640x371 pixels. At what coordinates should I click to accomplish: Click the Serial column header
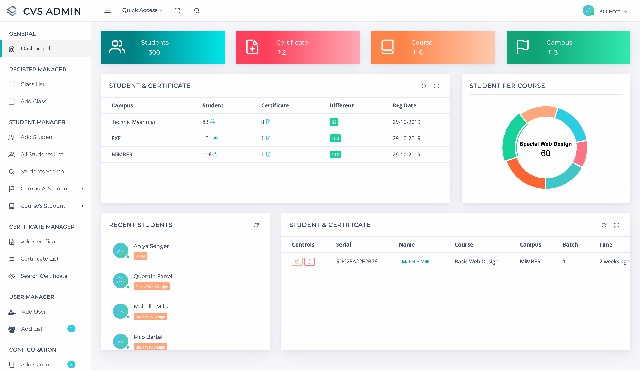[x=343, y=245]
